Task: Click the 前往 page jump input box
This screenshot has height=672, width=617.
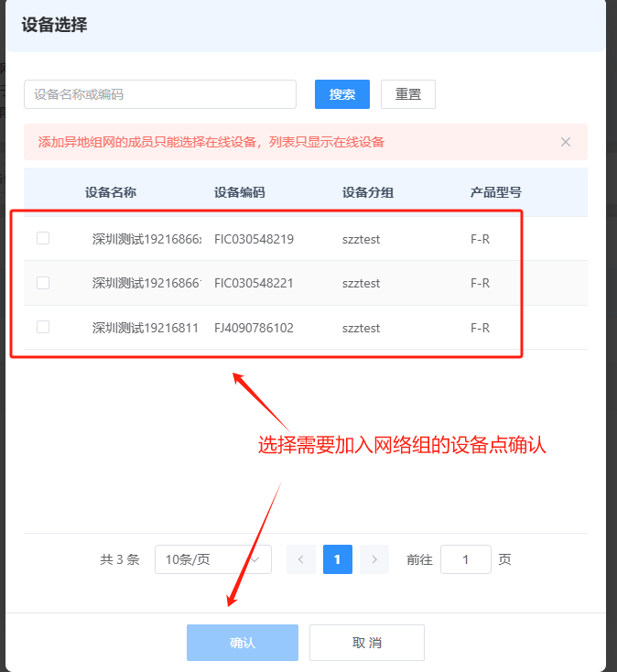Action: pyautogui.click(x=466, y=559)
